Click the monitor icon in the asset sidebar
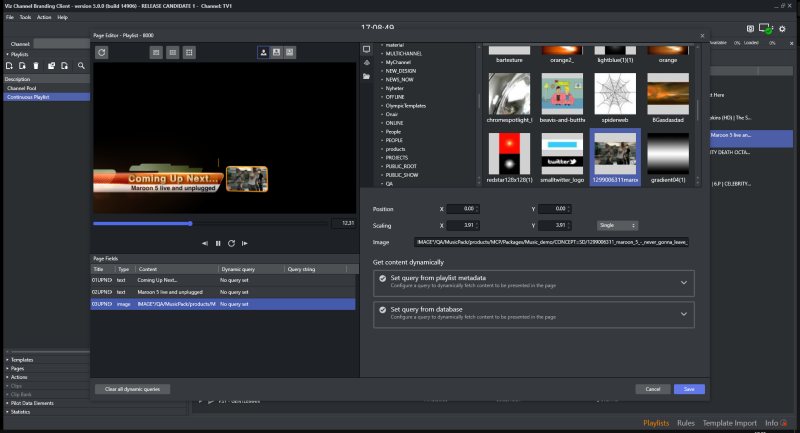 pyautogui.click(x=366, y=49)
